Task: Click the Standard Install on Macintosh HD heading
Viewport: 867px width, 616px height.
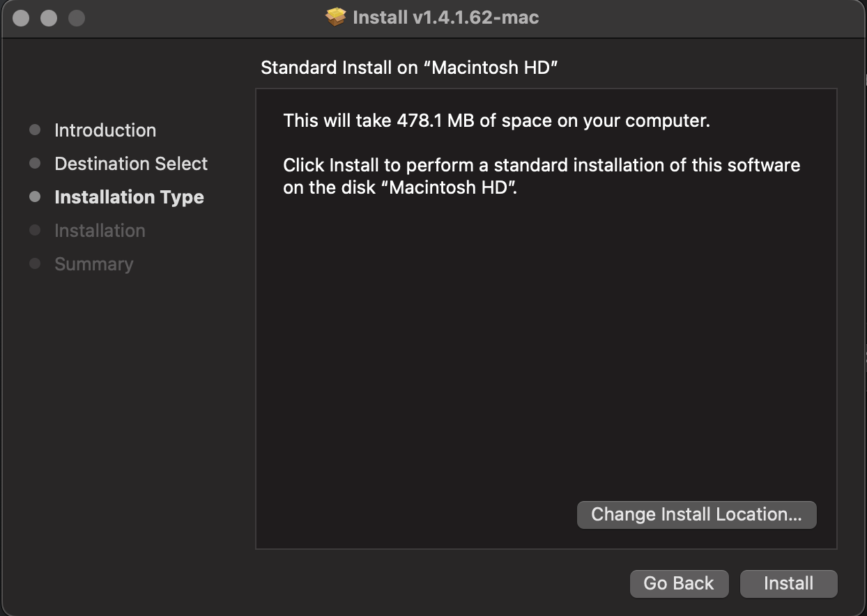Action: [x=411, y=68]
